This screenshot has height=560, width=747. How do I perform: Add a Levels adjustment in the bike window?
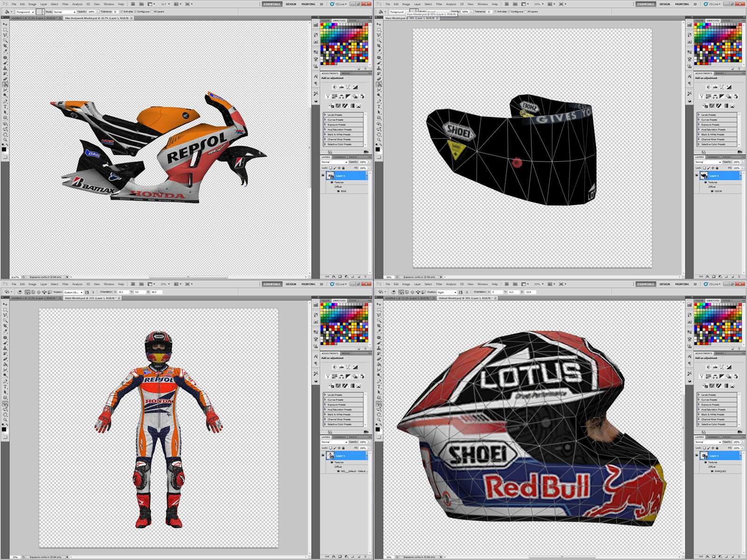pyautogui.click(x=341, y=87)
